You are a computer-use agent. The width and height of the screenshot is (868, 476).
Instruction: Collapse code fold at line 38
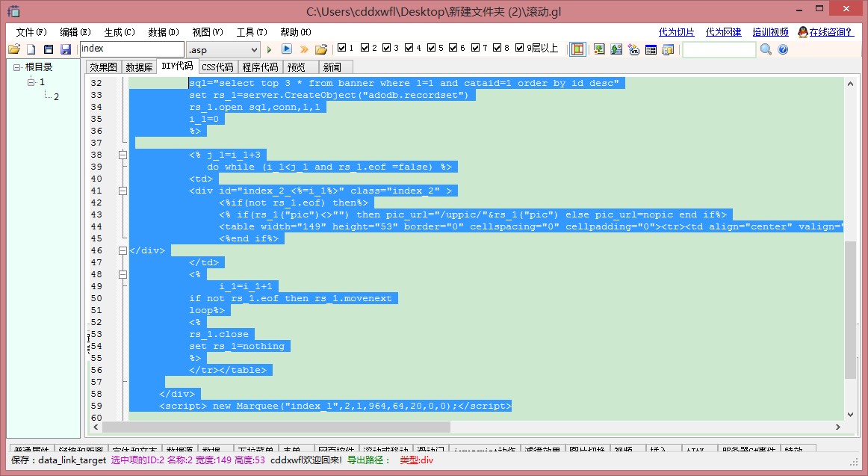click(123, 155)
